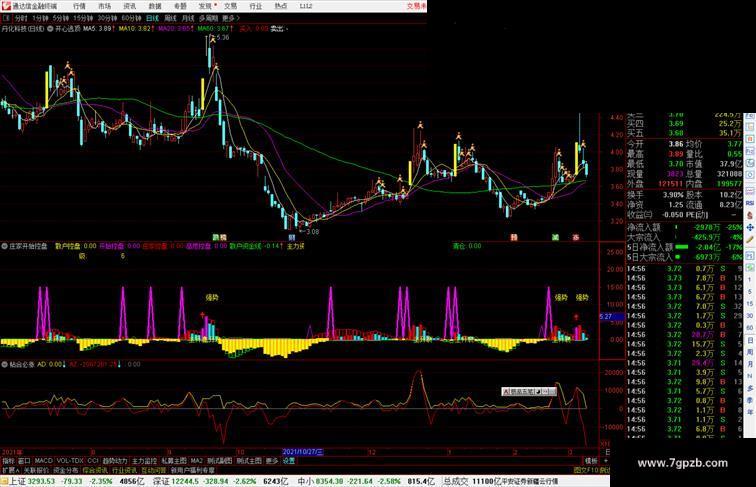Click the 日 period letter in right strip
Screen dimensions: 756x487
click(x=750, y=340)
